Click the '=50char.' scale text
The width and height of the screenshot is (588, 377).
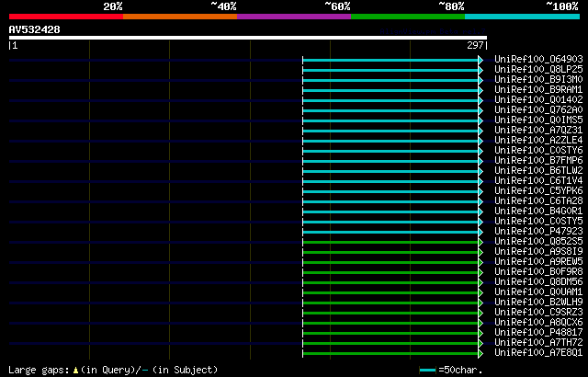(x=460, y=371)
